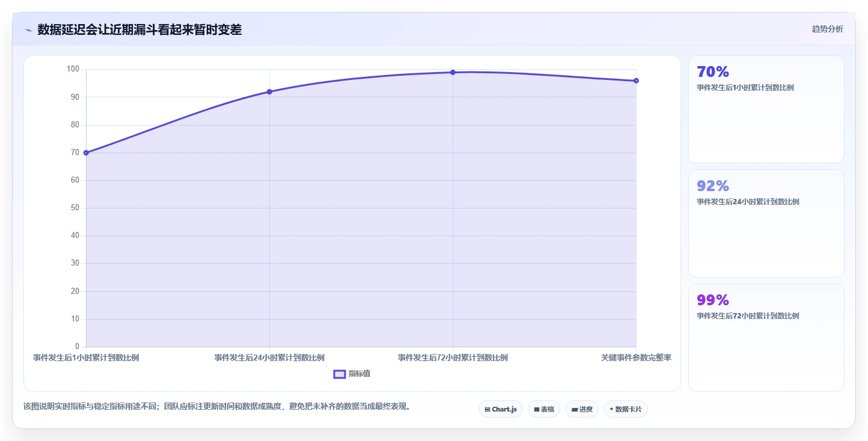This screenshot has height=441, width=868.
Task: Click the 事件发生后72小时累计到数比例 axis label
Action: (453, 357)
